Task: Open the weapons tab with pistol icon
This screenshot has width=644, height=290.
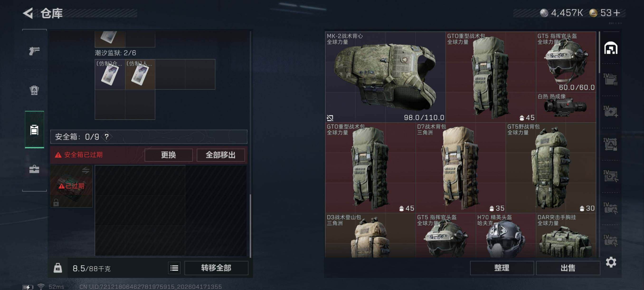Action: pos(34,51)
